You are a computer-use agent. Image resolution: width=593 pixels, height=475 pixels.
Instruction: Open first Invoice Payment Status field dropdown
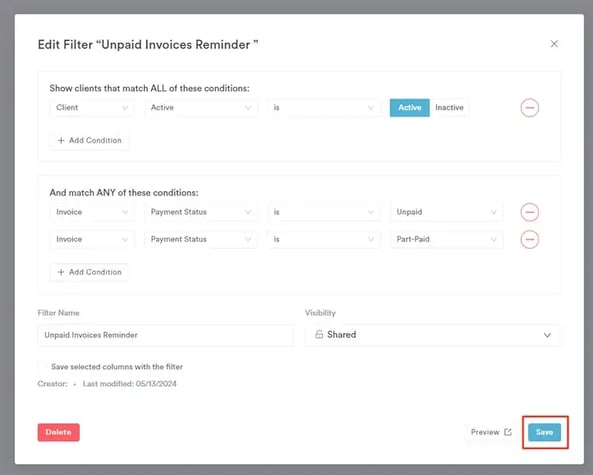201,212
